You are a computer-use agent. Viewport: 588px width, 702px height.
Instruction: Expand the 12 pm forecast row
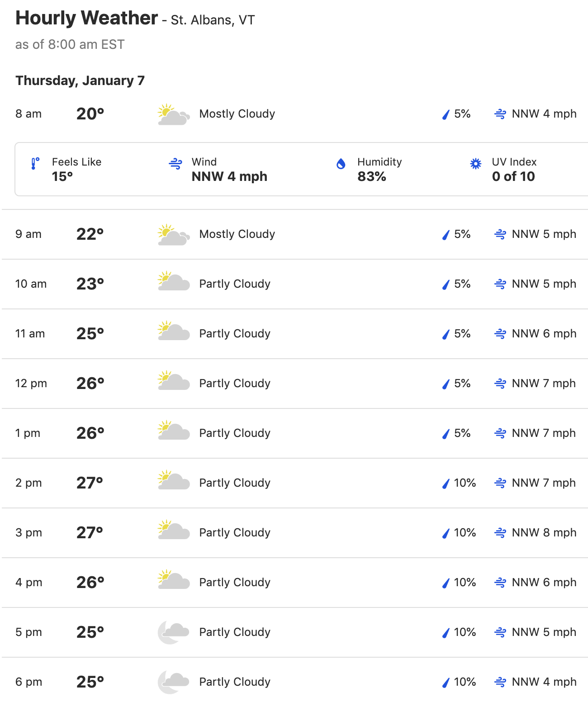tap(295, 384)
